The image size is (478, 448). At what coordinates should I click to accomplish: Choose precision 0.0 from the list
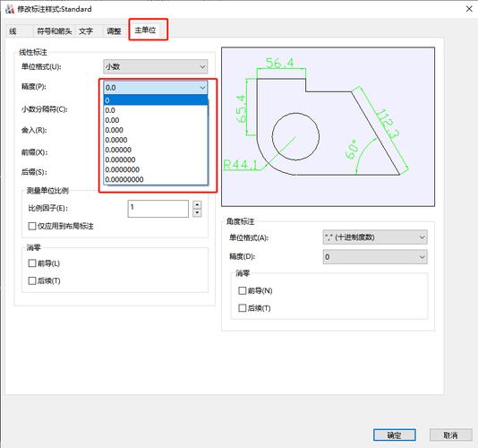coord(156,110)
